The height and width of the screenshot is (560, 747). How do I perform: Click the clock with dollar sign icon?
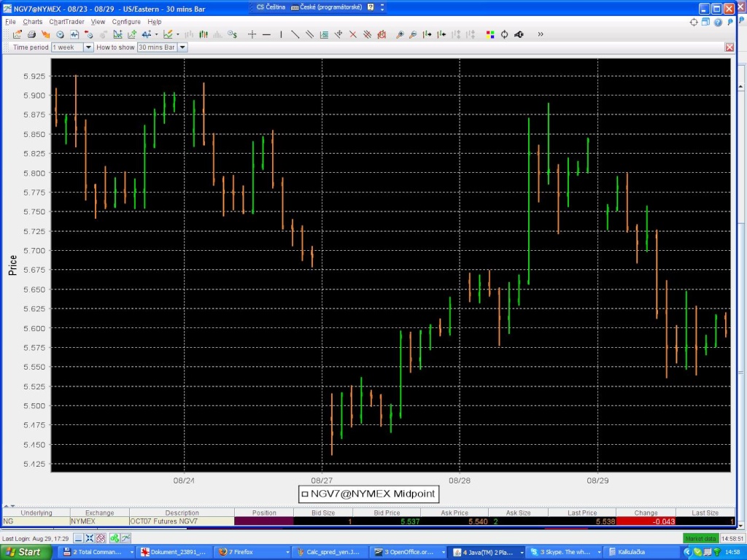232,34
